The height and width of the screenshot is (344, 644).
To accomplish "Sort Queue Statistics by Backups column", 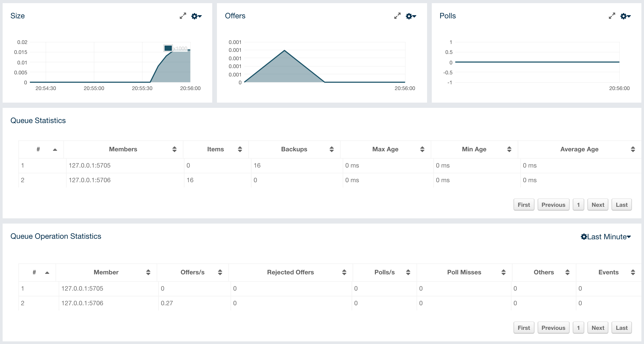I will click(294, 149).
